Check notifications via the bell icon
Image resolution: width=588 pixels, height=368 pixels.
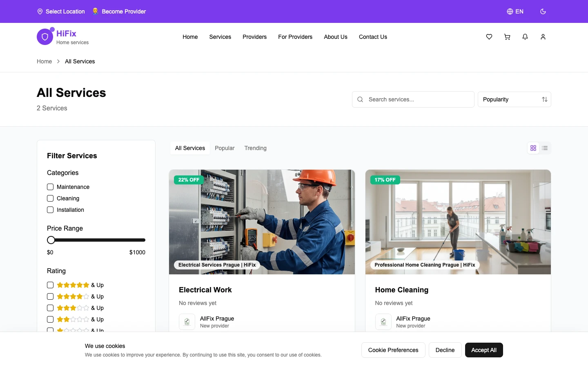[x=525, y=37]
